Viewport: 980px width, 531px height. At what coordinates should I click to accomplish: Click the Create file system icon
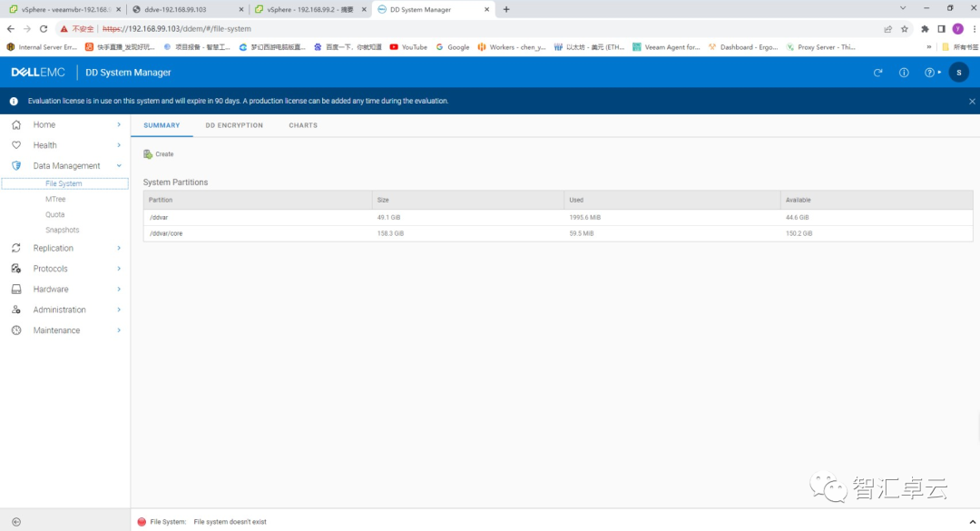[148, 154]
